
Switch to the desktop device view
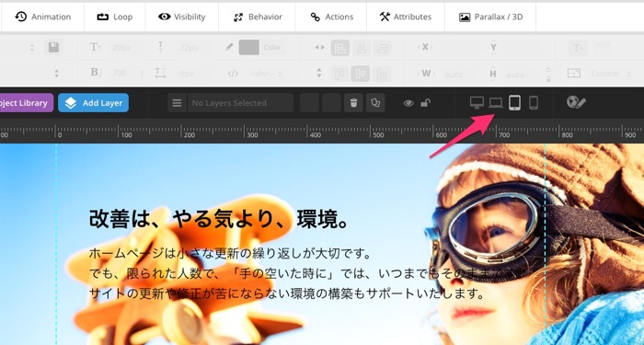pos(477,103)
